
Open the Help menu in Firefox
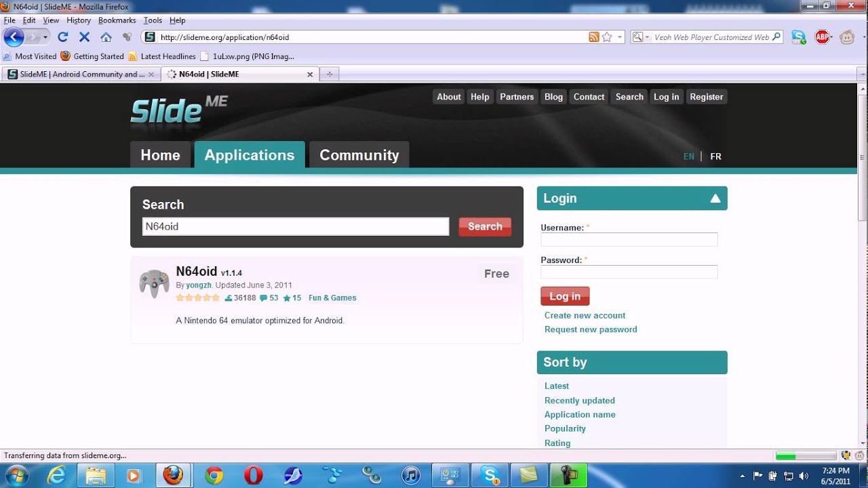[177, 20]
